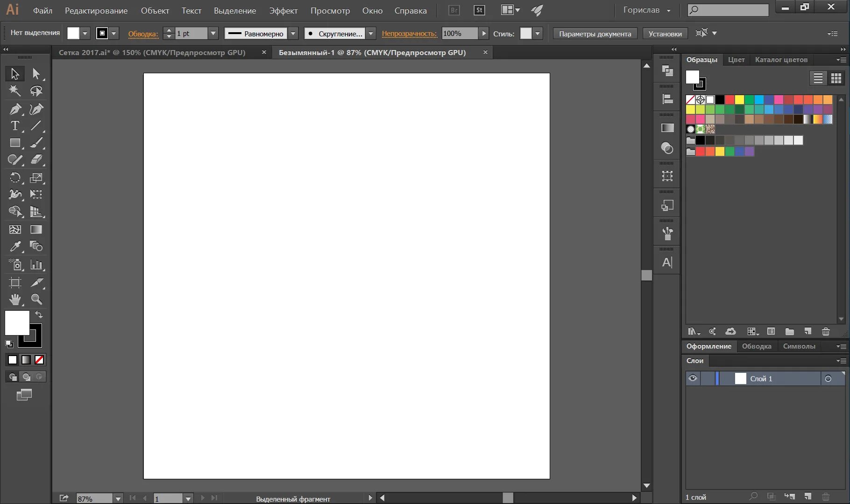The width and height of the screenshot is (850, 504).
Task: Select the Scale tool
Action: click(36, 178)
